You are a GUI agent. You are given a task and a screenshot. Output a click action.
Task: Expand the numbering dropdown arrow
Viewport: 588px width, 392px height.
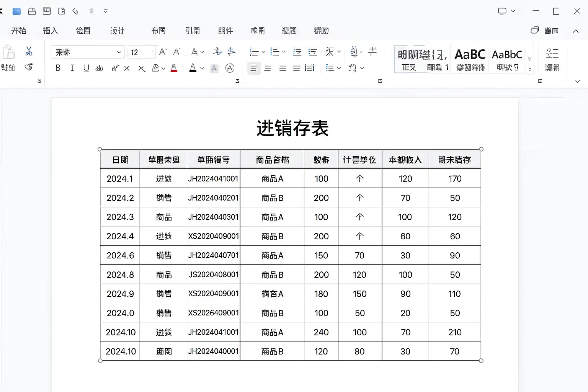(284, 52)
